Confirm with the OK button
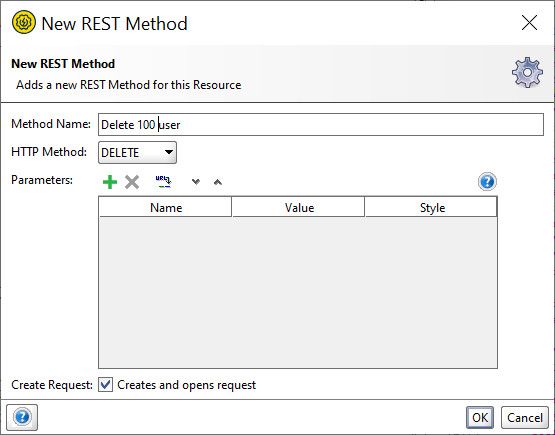 coord(480,418)
